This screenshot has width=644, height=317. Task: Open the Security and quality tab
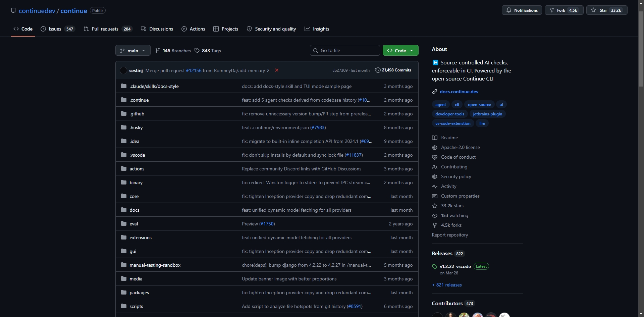[271, 29]
